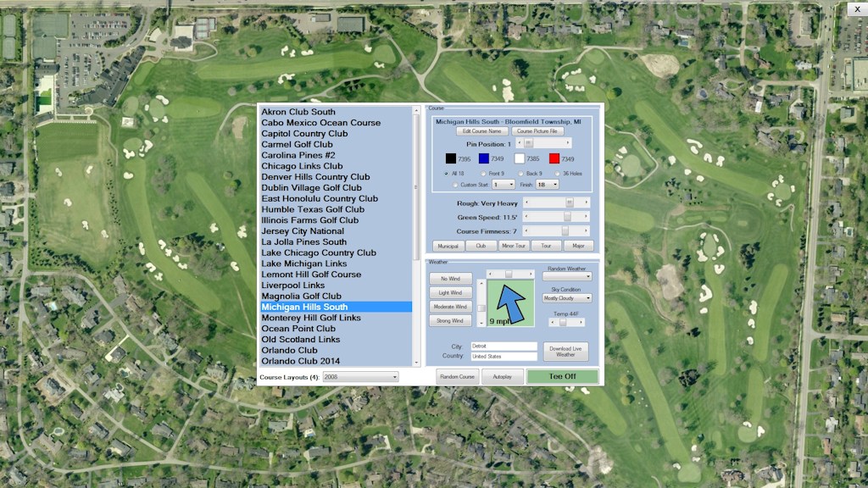Expand the Course Layouts 2008 dropdown
The width and height of the screenshot is (868, 488).
tap(360, 377)
